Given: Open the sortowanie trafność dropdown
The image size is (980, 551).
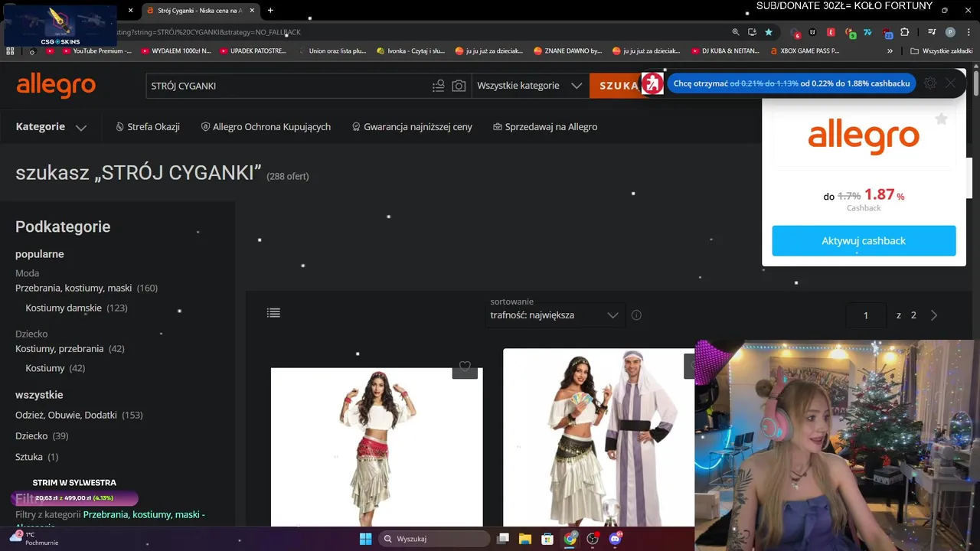Looking at the screenshot, I should tap(554, 315).
